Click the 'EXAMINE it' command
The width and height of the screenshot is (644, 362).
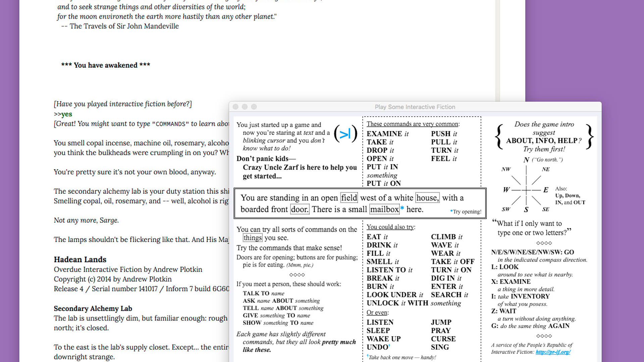click(x=387, y=134)
